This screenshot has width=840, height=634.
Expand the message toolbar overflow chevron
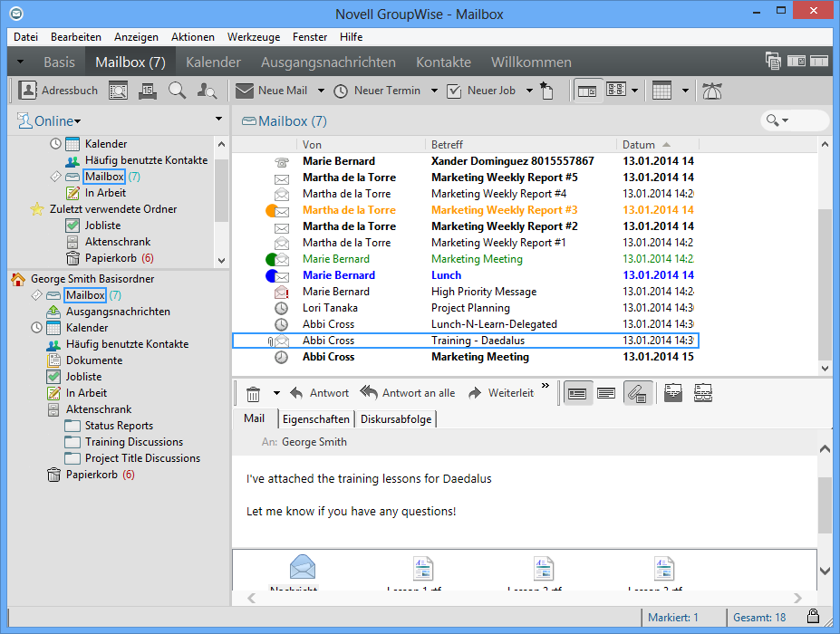(x=546, y=386)
